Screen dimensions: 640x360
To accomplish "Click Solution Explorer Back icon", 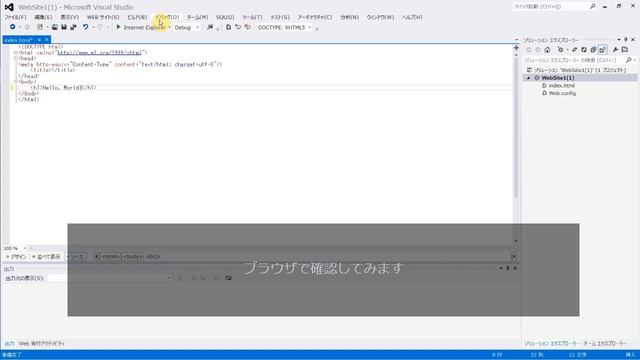I will [529, 50].
